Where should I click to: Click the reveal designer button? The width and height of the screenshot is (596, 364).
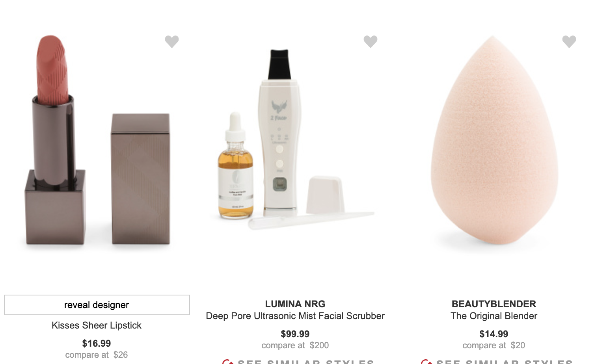[97, 305]
